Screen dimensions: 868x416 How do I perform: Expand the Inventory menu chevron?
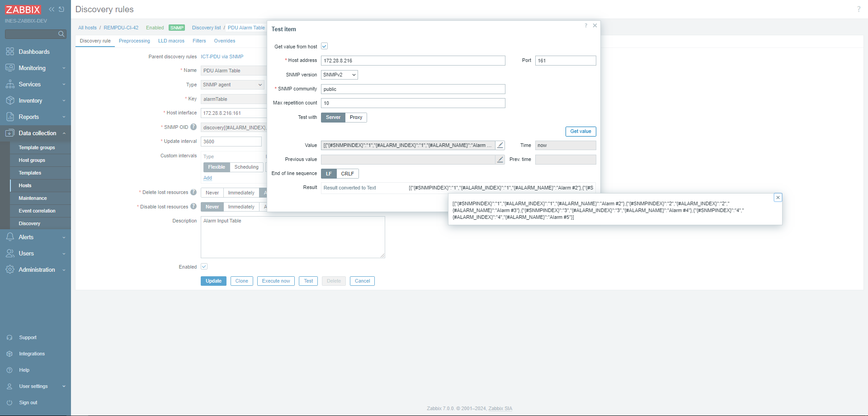click(x=64, y=101)
